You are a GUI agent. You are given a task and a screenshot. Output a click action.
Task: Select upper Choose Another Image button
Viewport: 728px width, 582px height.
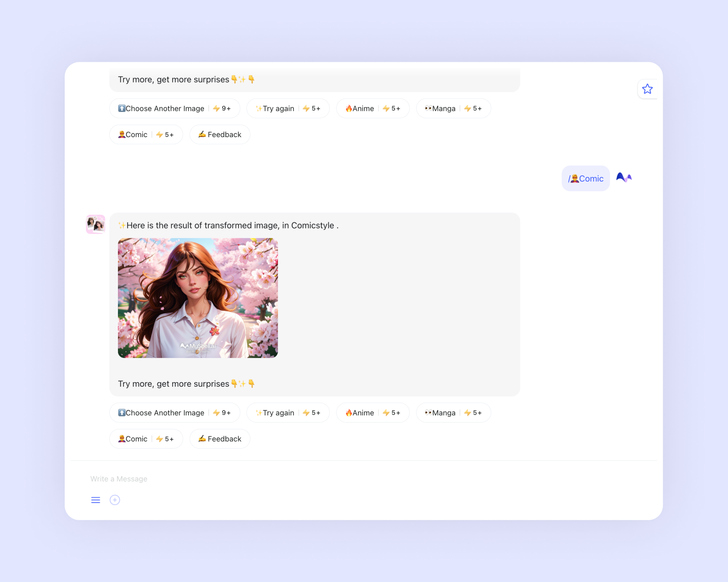pos(175,108)
